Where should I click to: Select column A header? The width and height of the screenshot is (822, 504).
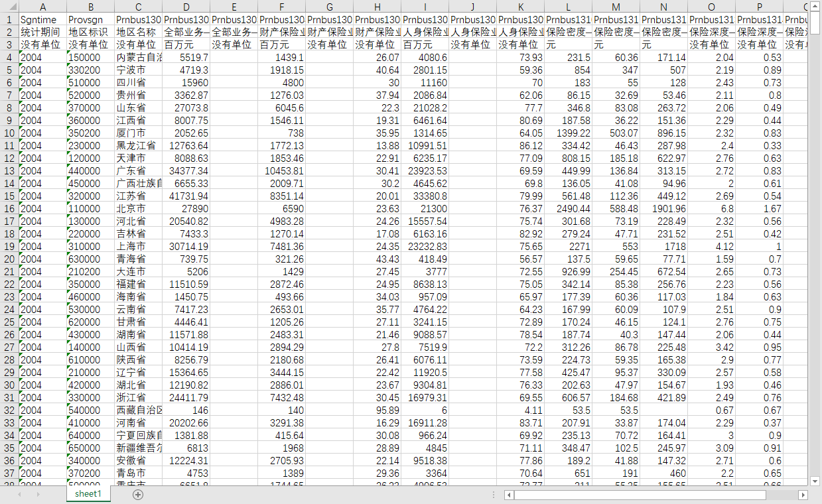(42, 7)
